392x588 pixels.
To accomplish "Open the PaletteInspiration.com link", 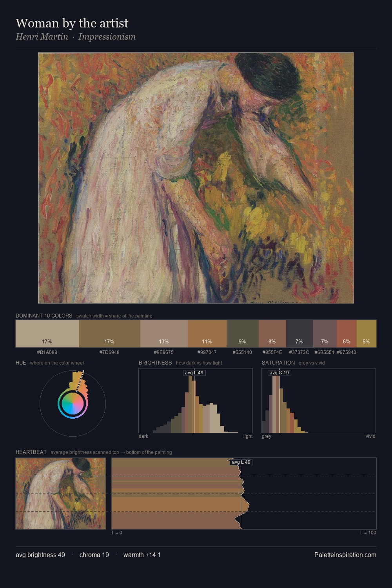I will point(345,555).
